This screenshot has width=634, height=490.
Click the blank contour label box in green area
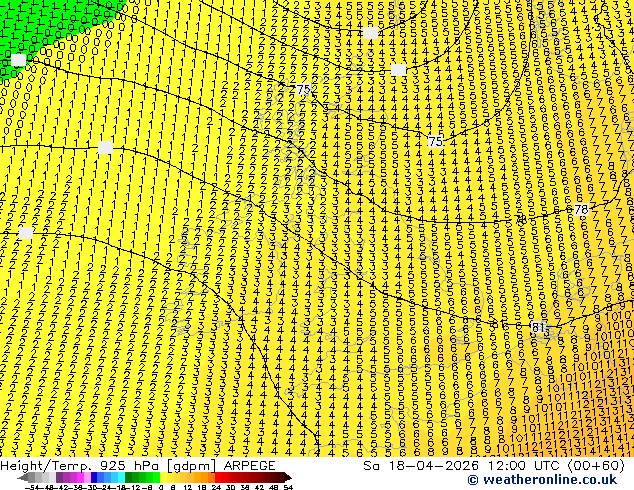pyautogui.click(x=18, y=60)
